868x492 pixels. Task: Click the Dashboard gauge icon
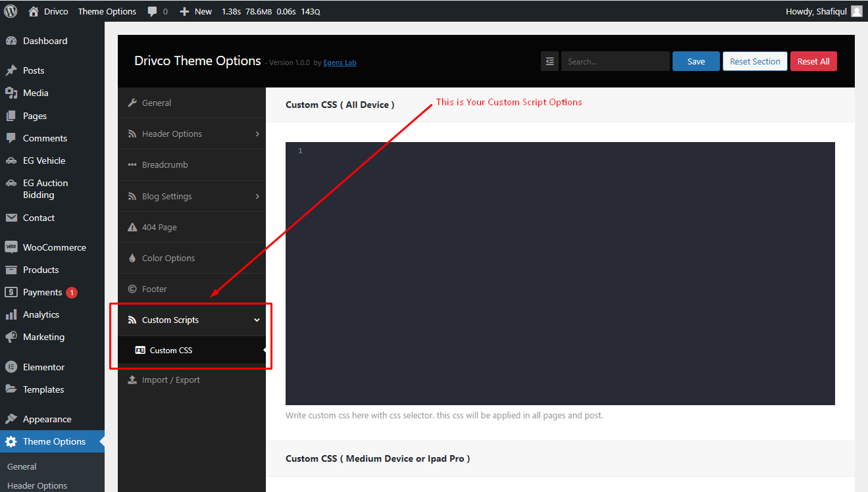11,41
